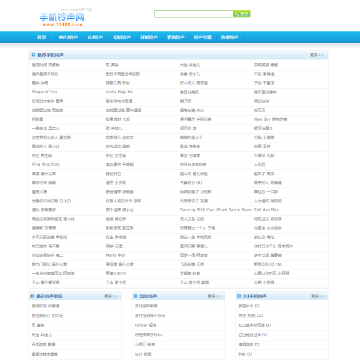This screenshot has width=360, height=360.
Task: Click the bullet icon in the bottom-left panel header
Action: coord(33,296)
